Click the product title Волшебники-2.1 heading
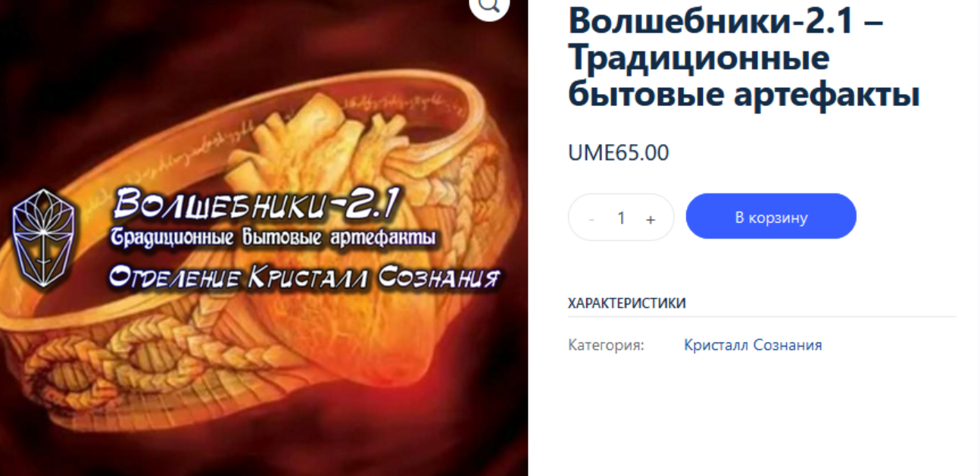The image size is (980, 476). pos(744,58)
